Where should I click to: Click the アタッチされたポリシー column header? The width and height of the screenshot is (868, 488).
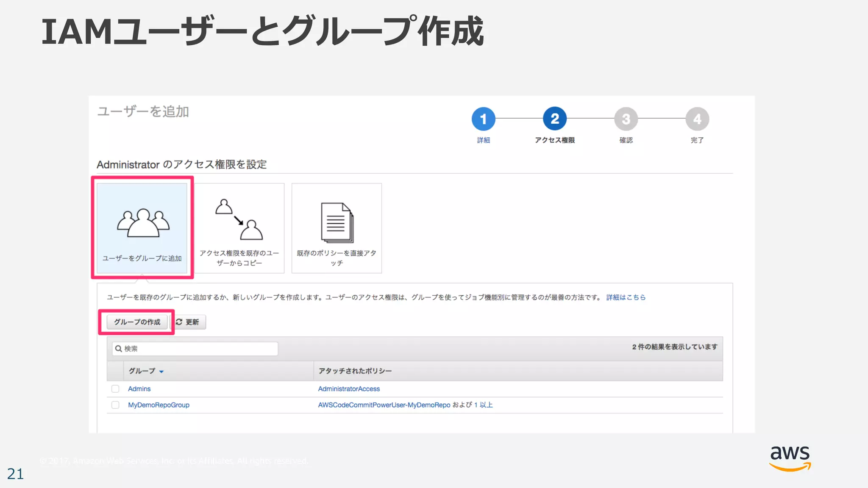(x=355, y=371)
